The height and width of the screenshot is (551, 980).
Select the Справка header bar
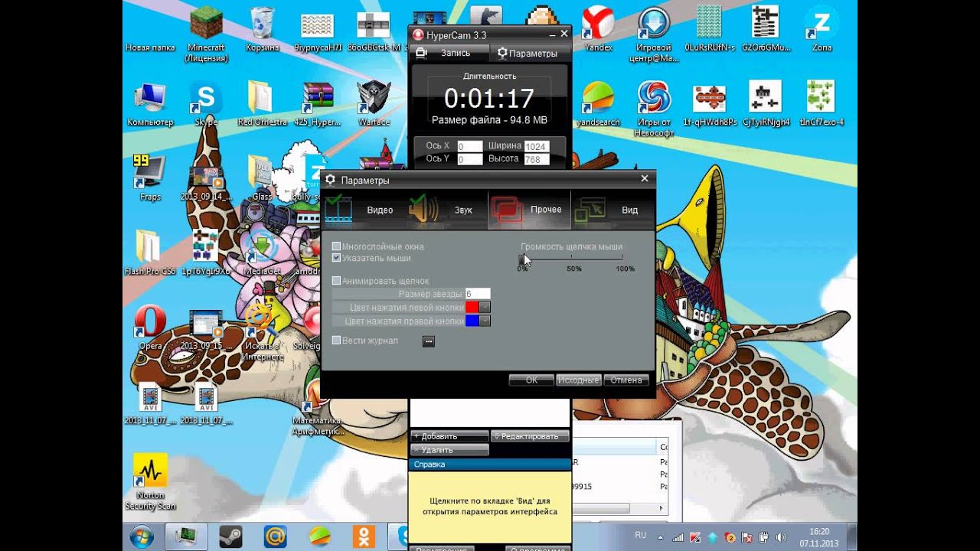coord(490,465)
